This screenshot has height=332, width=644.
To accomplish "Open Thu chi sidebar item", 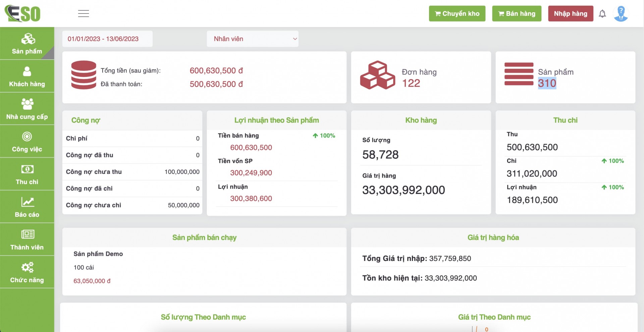I will [27, 174].
